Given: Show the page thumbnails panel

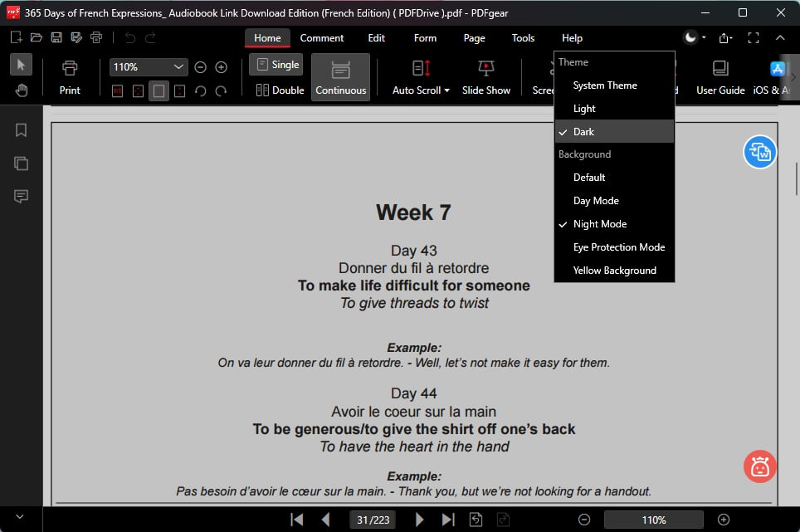Looking at the screenshot, I should (21, 164).
